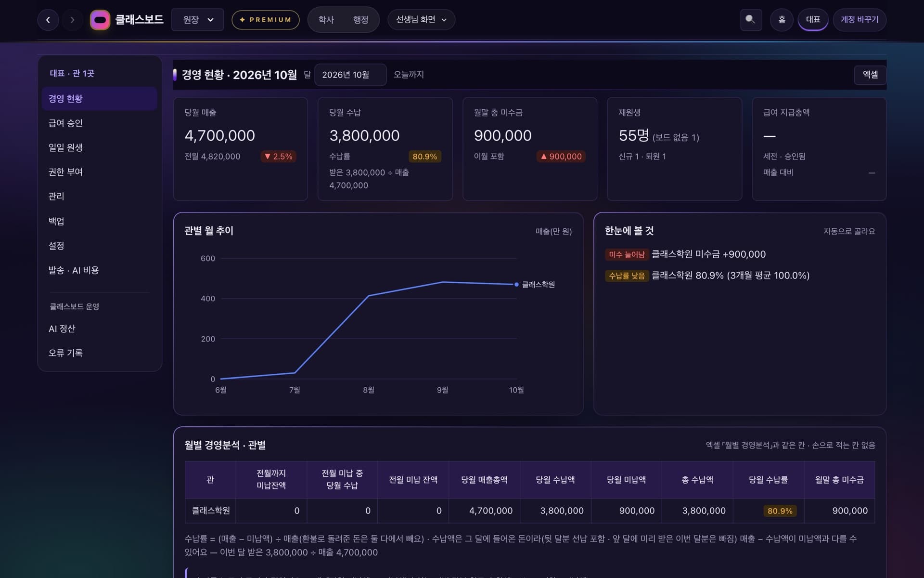The width and height of the screenshot is (924, 578).
Task: Click the 80.9% badge in the table row
Action: click(780, 511)
